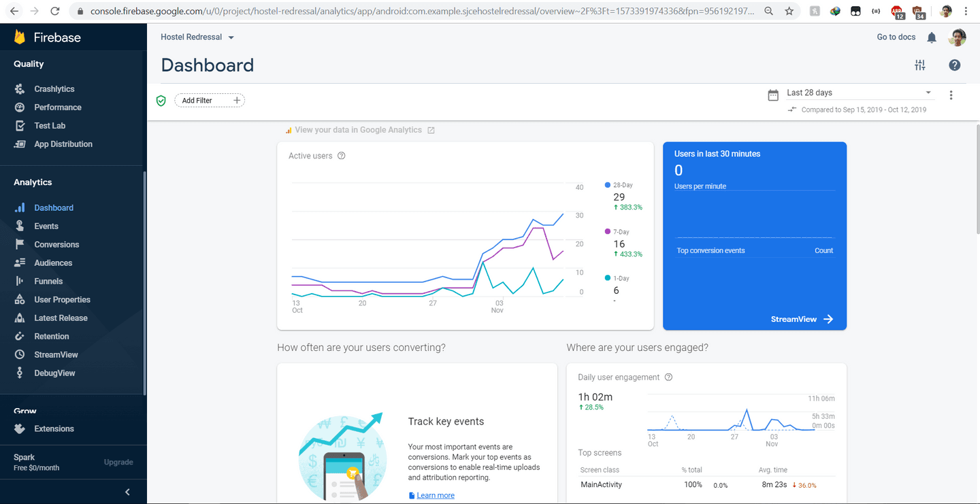This screenshot has height=504, width=980.
Task: Click the User Properties icon
Action: (20, 300)
